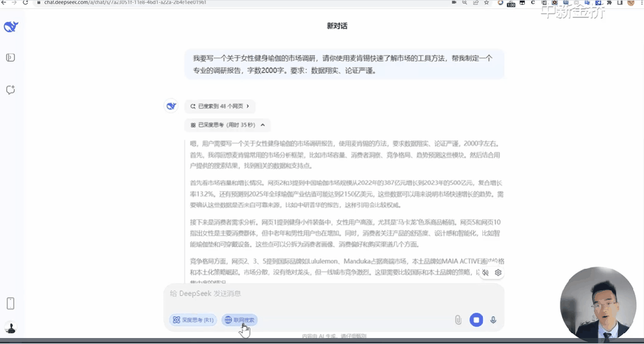Click the 新对话 conversation title

(337, 26)
